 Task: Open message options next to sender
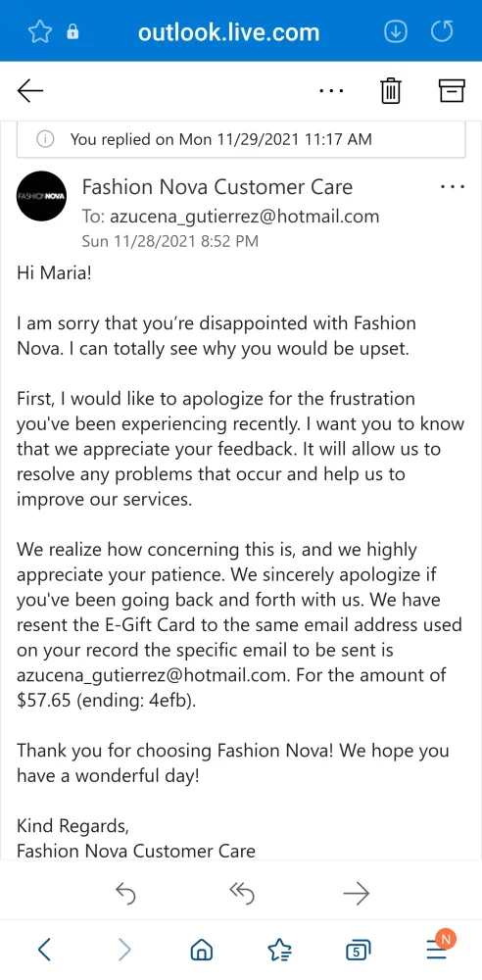pyautogui.click(x=453, y=186)
